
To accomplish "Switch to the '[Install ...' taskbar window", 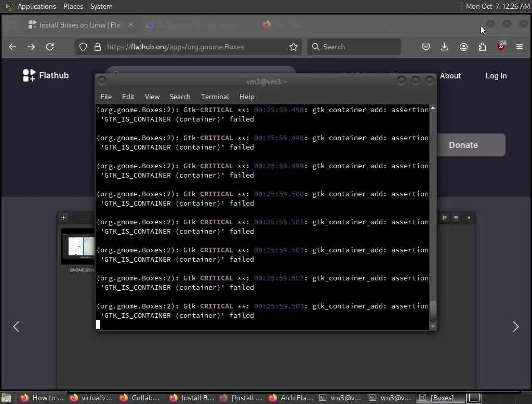I will click(x=241, y=398).
